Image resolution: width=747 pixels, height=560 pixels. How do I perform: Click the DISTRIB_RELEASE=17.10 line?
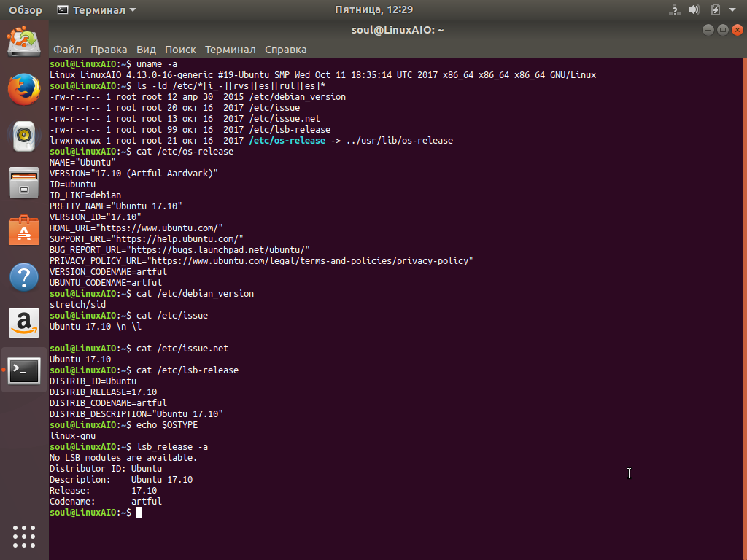104,392
